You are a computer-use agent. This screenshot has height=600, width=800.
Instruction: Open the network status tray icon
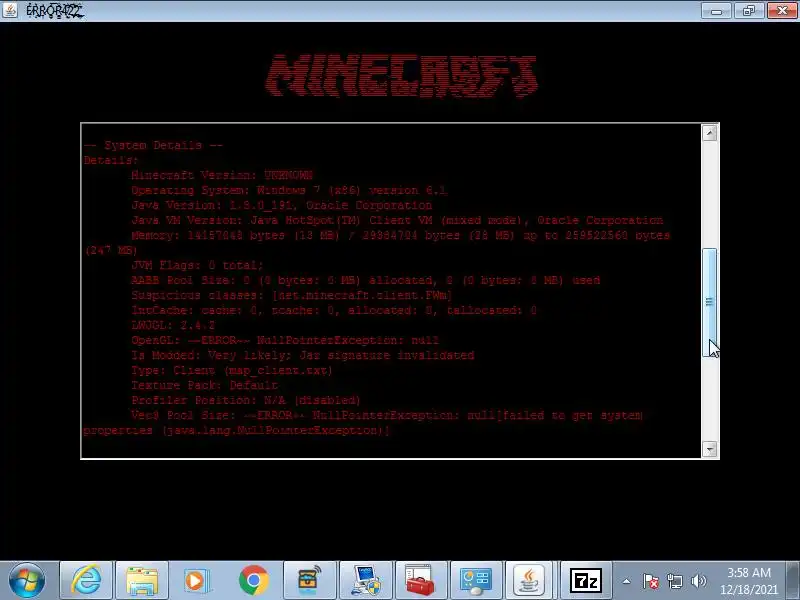(x=674, y=581)
